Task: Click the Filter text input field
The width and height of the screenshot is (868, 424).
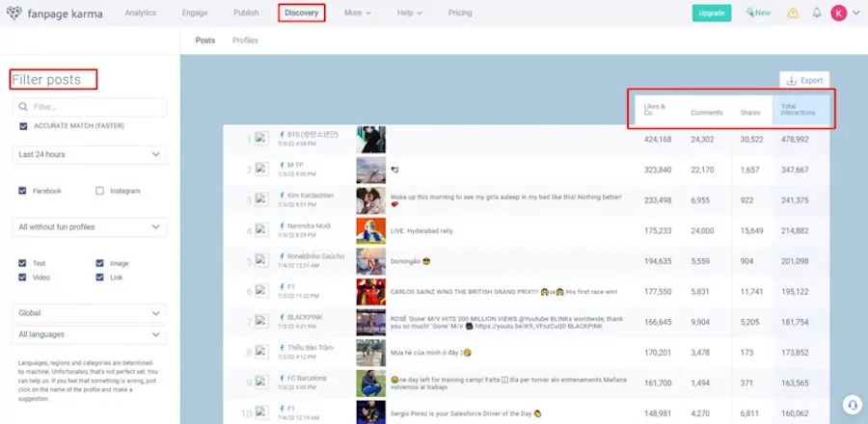Action: (x=89, y=107)
